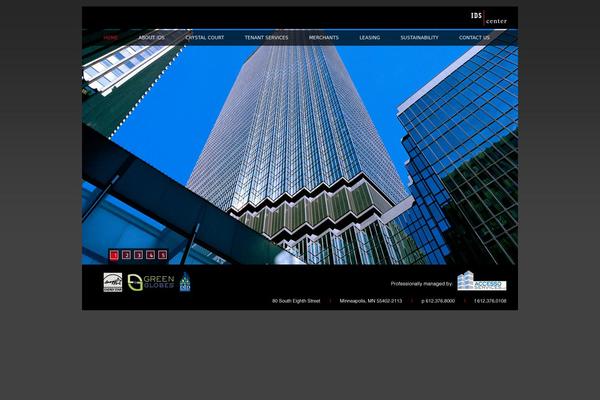Click the '80 South Eighth Street' address text
Viewport: 600px width, 400px height.
[x=296, y=301]
